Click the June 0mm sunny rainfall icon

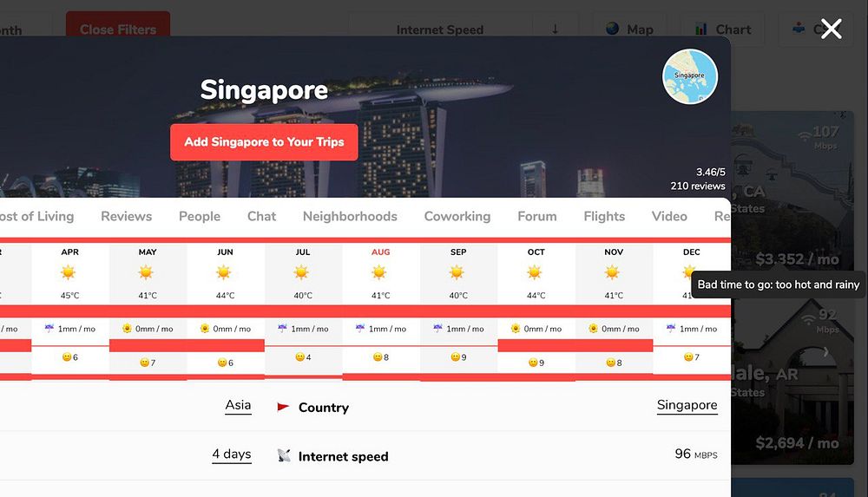point(204,328)
